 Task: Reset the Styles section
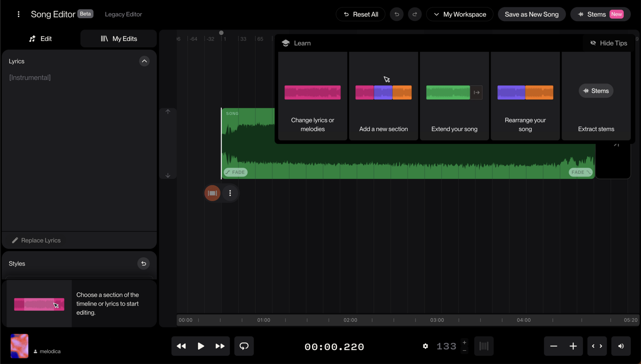(x=143, y=264)
